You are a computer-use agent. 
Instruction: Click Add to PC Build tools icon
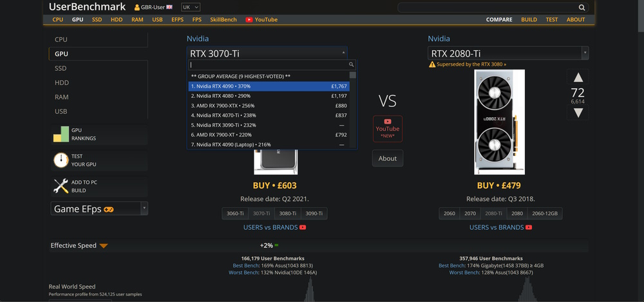(x=61, y=186)
